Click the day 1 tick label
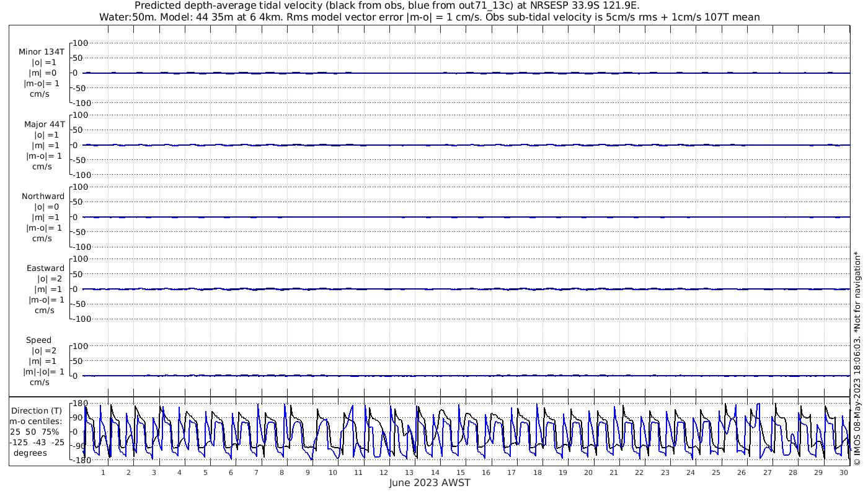The height and width of the screenshot is (496, 868). [x=103, y=472]
